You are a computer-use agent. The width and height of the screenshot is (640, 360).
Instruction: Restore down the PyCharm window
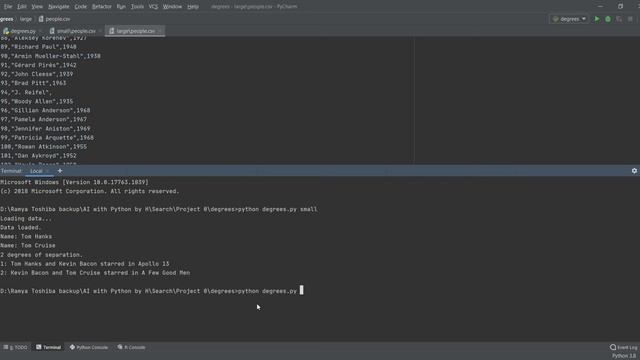pos(620,6)
